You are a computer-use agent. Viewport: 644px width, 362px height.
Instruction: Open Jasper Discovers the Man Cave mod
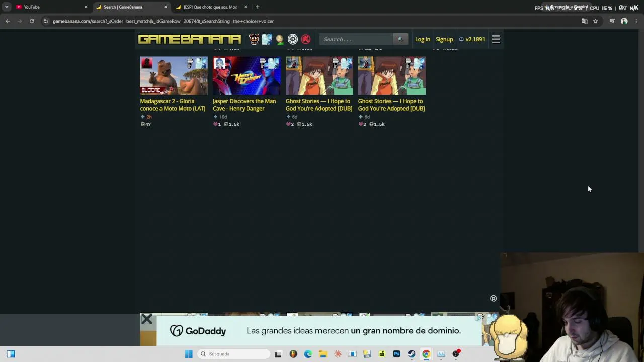[245, 105]
